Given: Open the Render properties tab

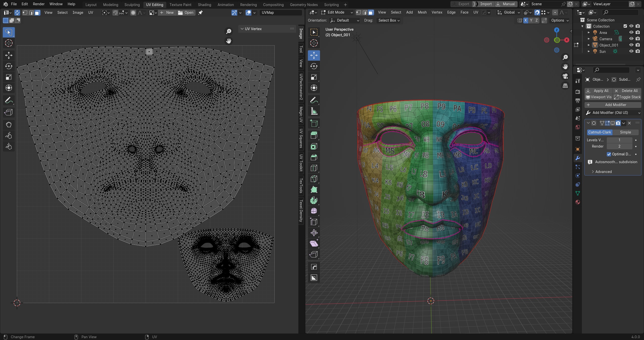Looking at the screenshot, I should pyautogui.click(x=578, y=92).
